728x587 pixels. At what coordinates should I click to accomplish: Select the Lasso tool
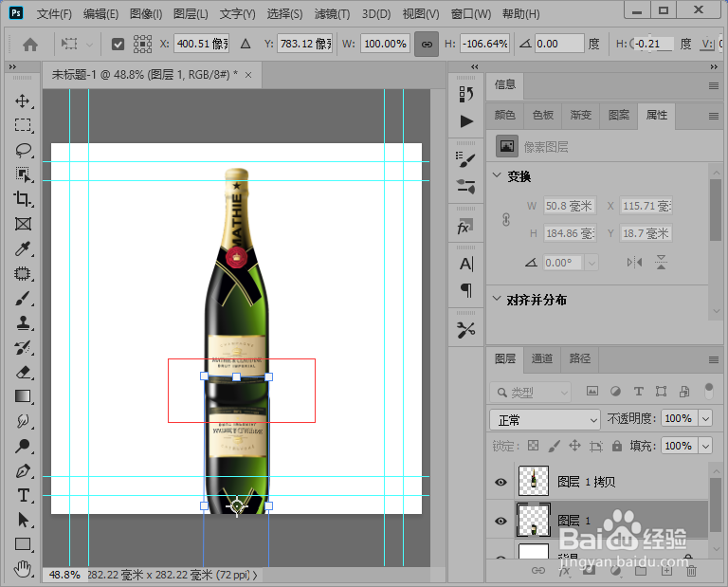point(23,150)
